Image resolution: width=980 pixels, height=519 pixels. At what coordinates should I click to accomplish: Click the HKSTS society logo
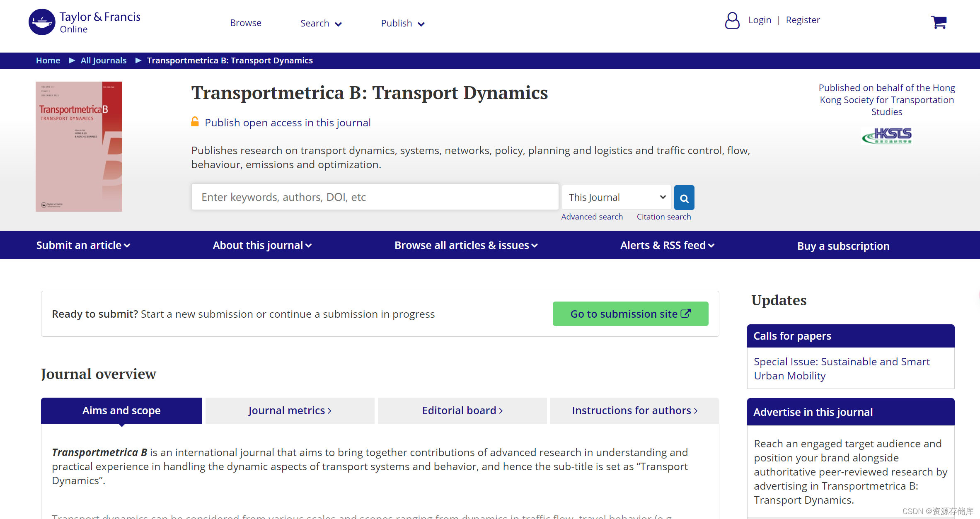[x=887, y=135]
